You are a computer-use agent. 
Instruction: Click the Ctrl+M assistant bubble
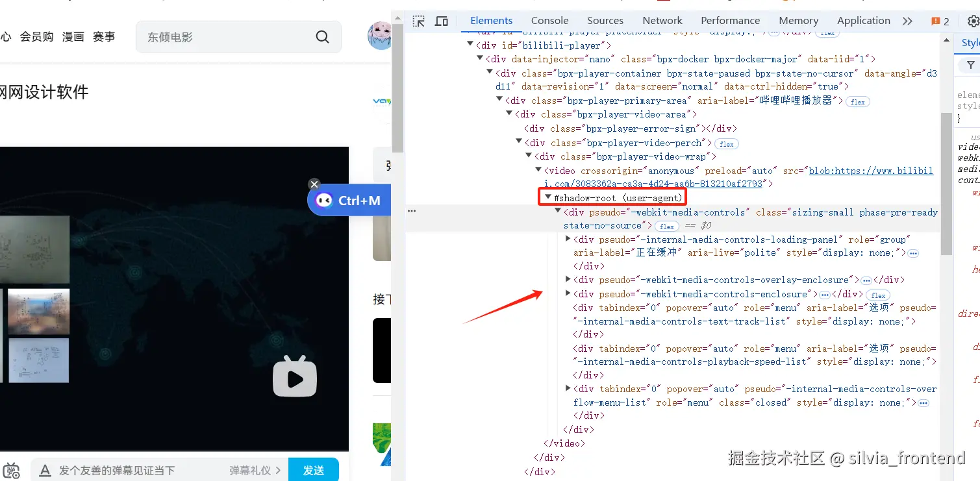coord(349,201)
